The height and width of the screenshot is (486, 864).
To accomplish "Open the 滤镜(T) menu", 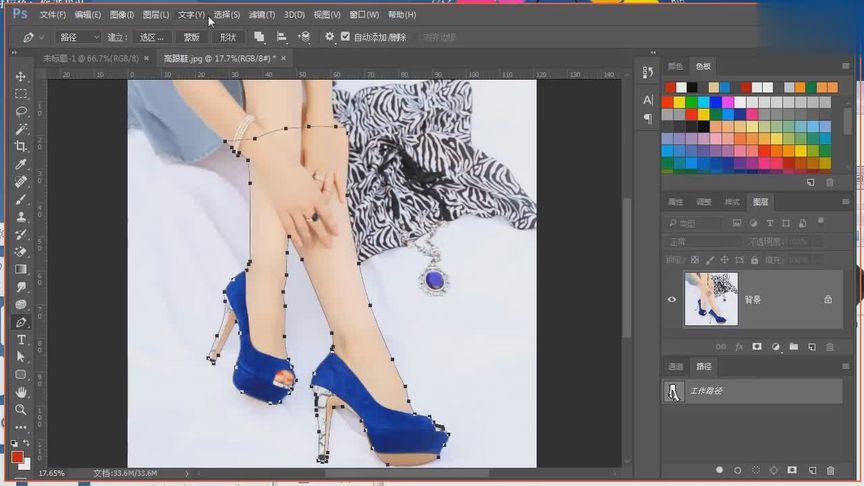I will pyautogui.click(x=262, y=15).
